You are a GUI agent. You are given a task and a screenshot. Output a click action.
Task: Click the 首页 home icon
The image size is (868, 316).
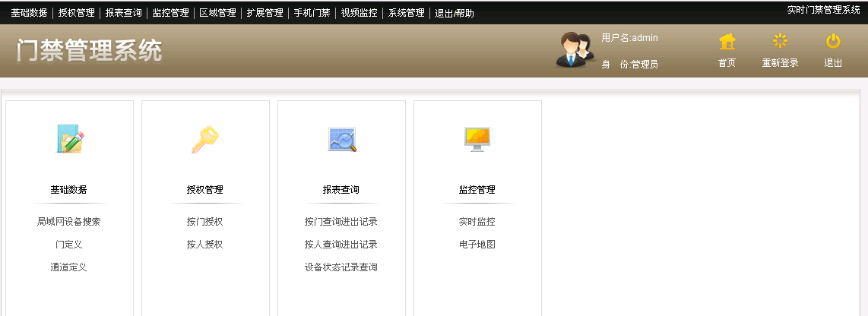[727, 42]
